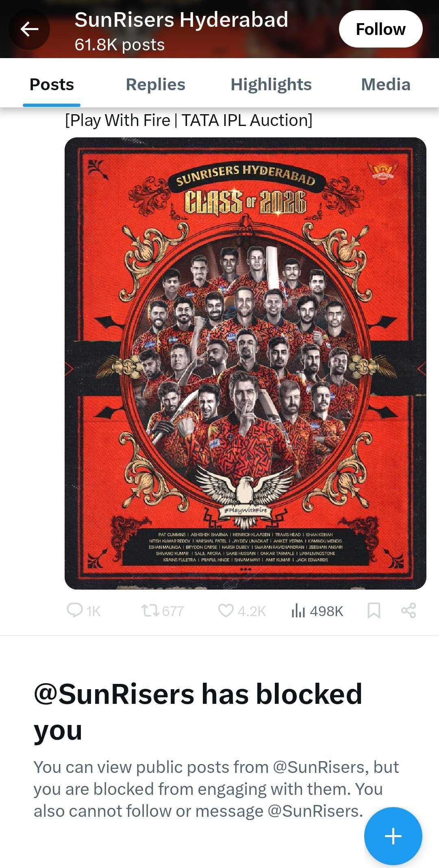Screen dimensions: 439x868
Task: Tap the share icon on the post
Action: click(409, 610)
